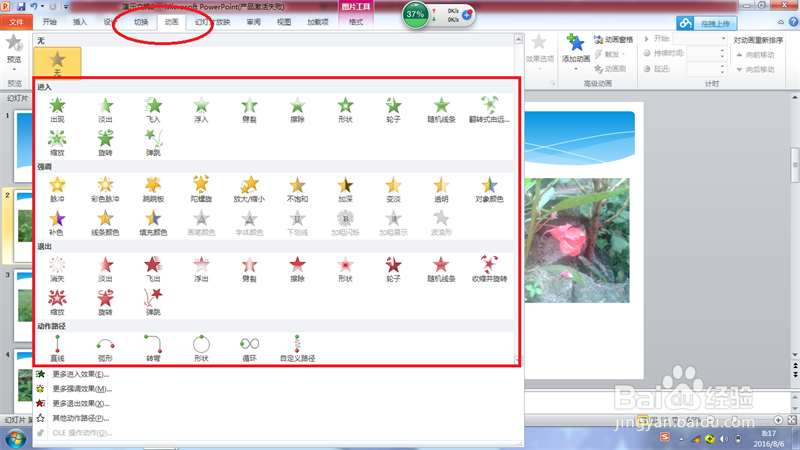Apply the 线条颜色 emphasis effect
This screenshot has width=800, height=450.
tap(105, 223)
